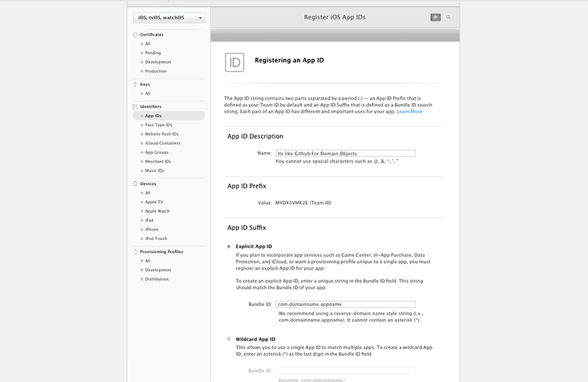This screenshot has width=588, height=382.
Task: Open the iOS, tvOS, watchOS platform dropdown
Action: tap(169, 18)
